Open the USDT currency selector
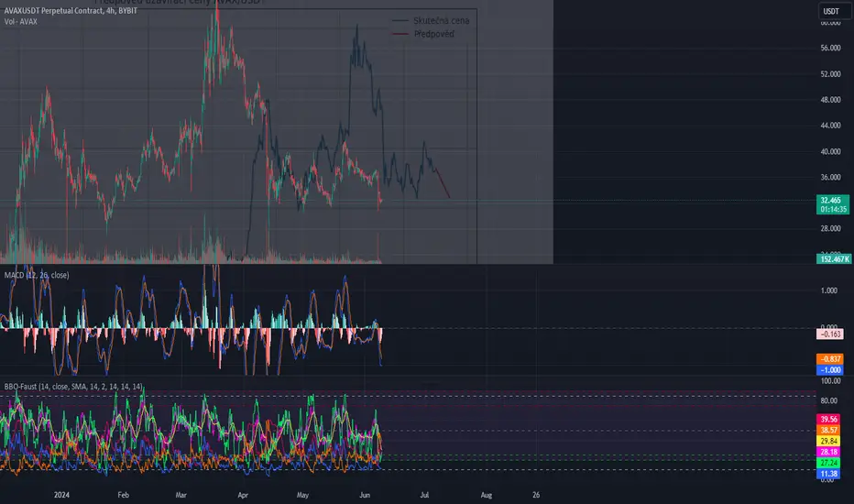The height and width of the screenshot is (504, 854). tap(834, 11)
